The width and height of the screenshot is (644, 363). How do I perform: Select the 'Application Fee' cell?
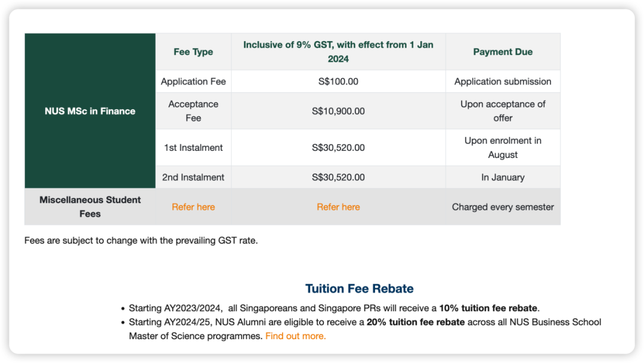pyautogui.click(x=193, y=81)
